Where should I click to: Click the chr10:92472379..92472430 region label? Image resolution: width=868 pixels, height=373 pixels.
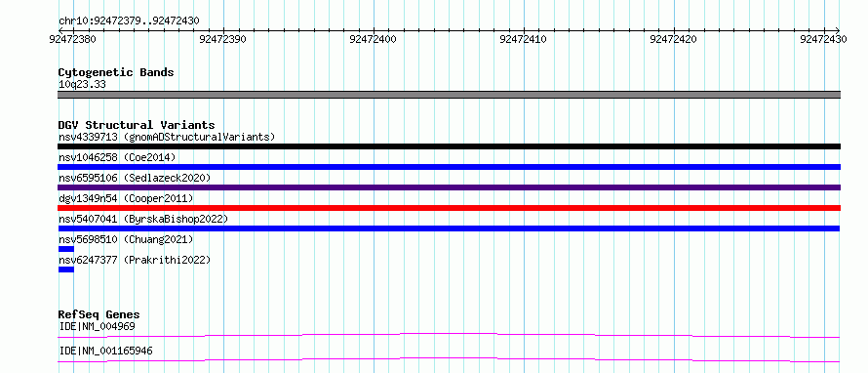click(x=129, y=21)
